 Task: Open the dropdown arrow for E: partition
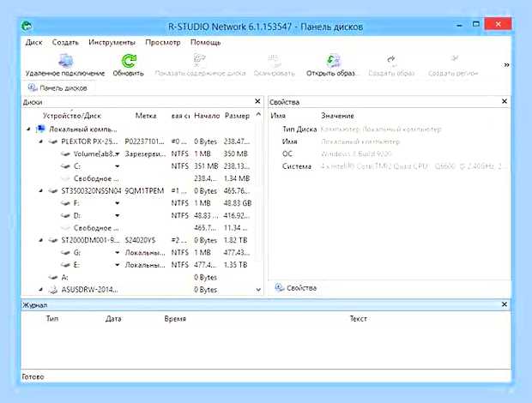tap(117, 265)
